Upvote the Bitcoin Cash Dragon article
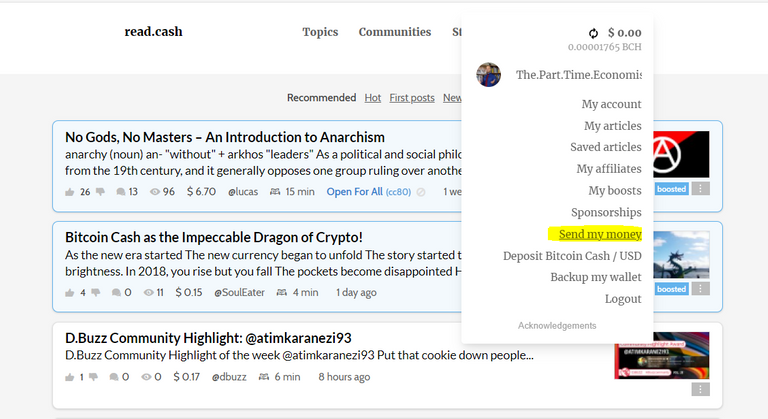768x419 pixels. tap(70, 293)
